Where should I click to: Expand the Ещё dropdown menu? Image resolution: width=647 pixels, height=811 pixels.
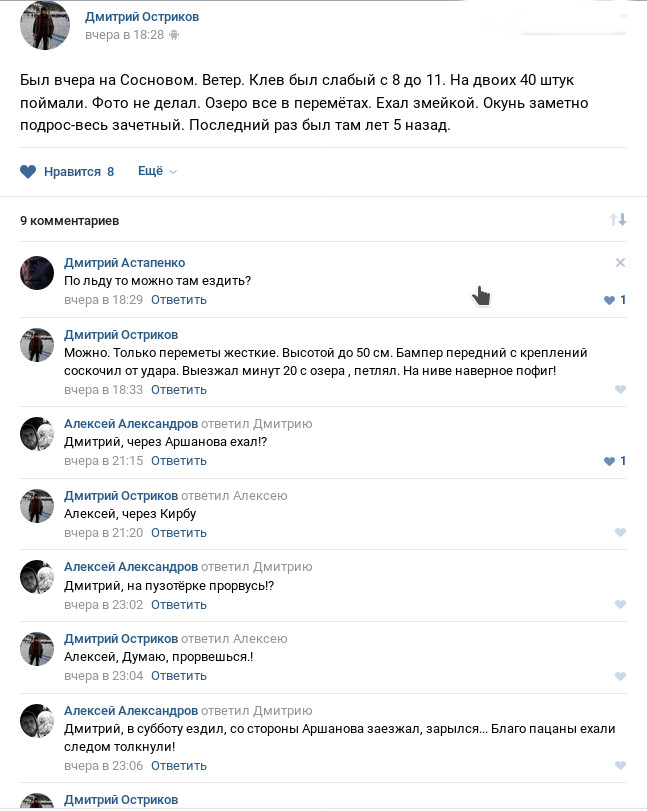(x=157, y=171)
